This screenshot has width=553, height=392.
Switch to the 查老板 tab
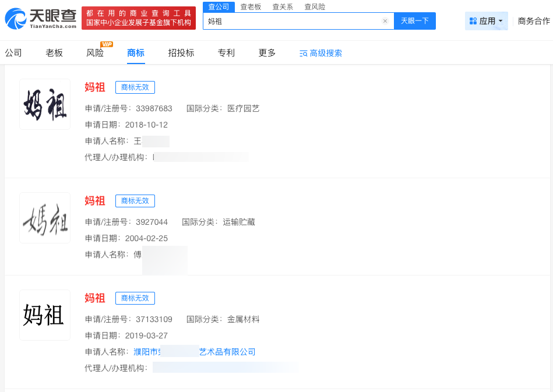(251, 7)
